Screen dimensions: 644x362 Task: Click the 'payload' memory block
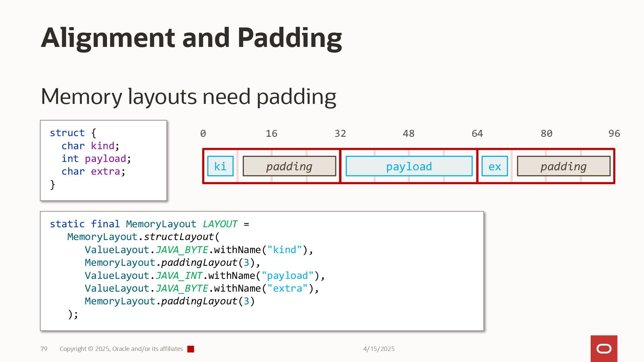409,166
